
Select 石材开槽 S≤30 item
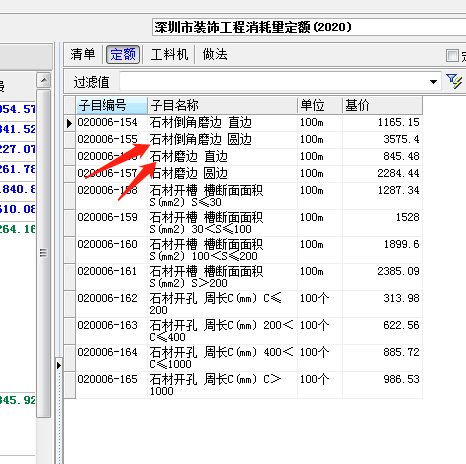[x=222, y=196]
